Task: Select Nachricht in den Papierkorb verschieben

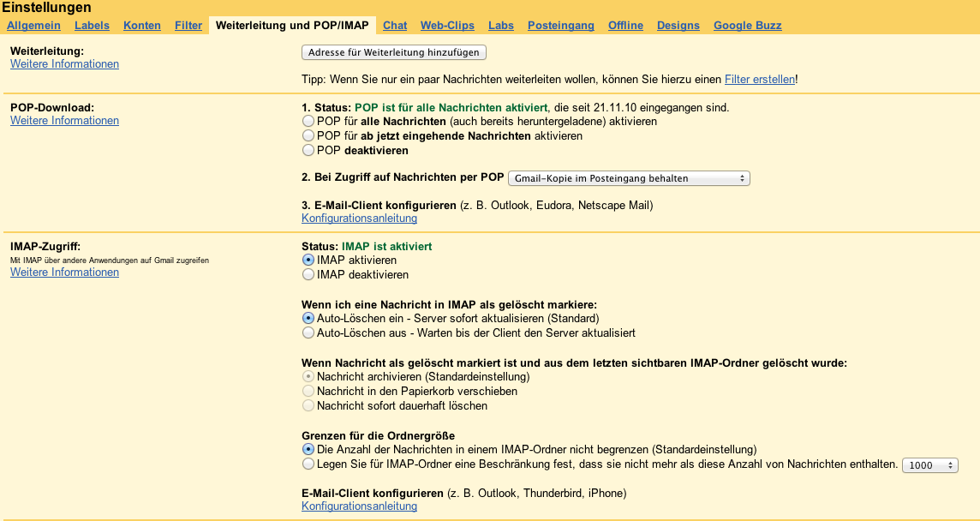Action: click(308, 391)
